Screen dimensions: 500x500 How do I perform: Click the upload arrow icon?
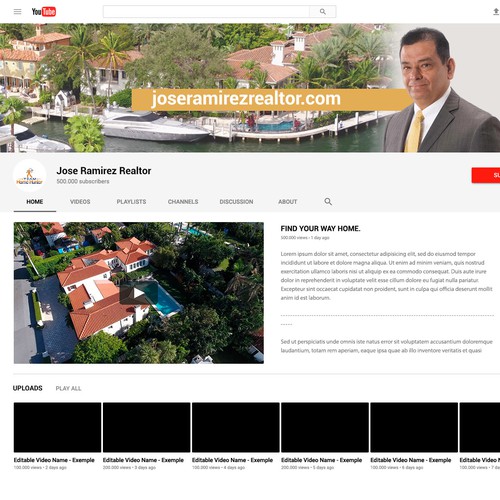(496, 12)
